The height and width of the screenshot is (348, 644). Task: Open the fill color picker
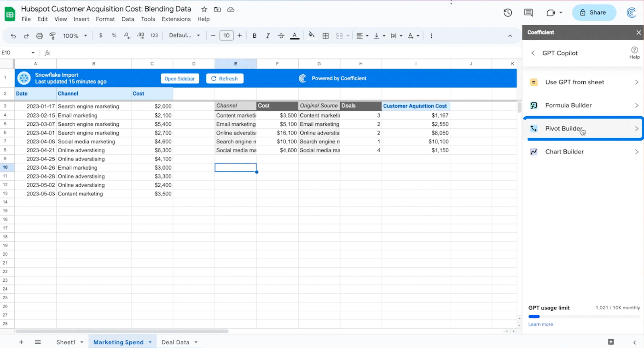tap(312, 35)
